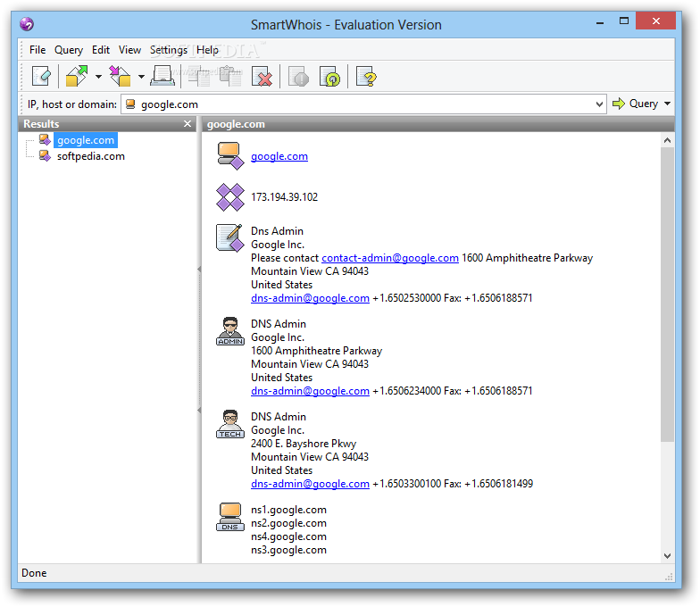Viewport: 700px width, 607px height.
Task: Click the Clear results eraser toolbar icon
Action: click(41, 77)
